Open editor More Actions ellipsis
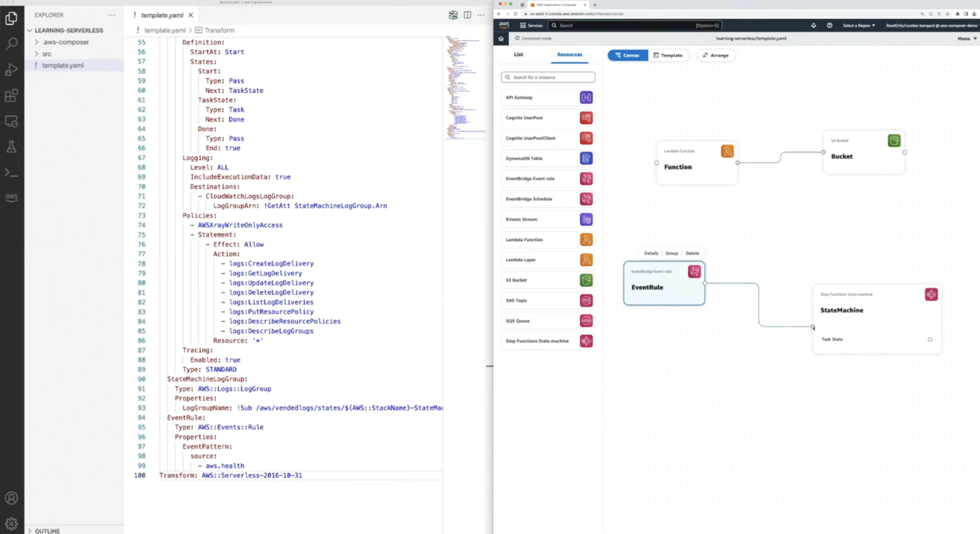This screenshot has width=980, height=534. (481, 15)
